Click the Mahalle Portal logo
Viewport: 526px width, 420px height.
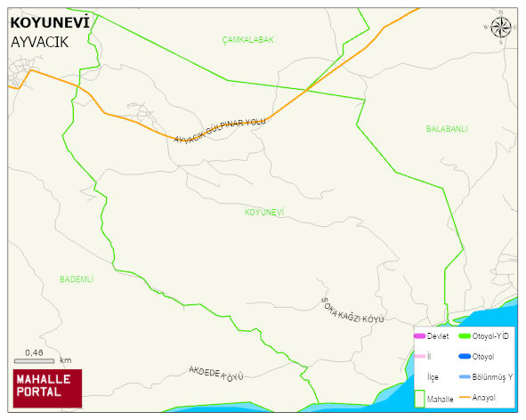[x=47, y=389]
